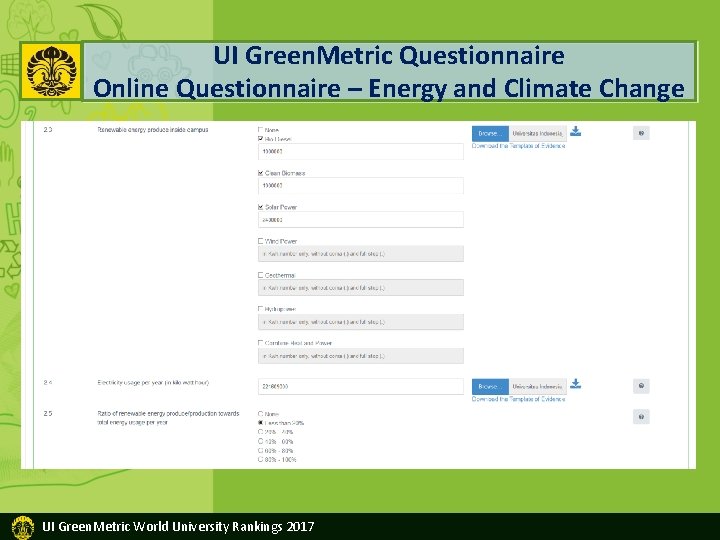This screenshot has height=540, width=720.
Task: Click 'Online Questionnaire – Energy and Climate Change' heading
Action: (x=388, y=88)
